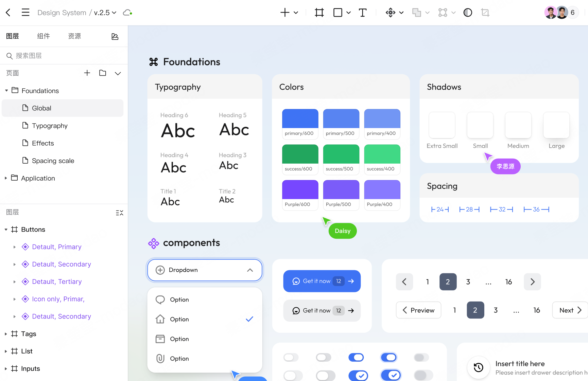
Task: Click the Next pagination button
Action: (x=570, y=310)
